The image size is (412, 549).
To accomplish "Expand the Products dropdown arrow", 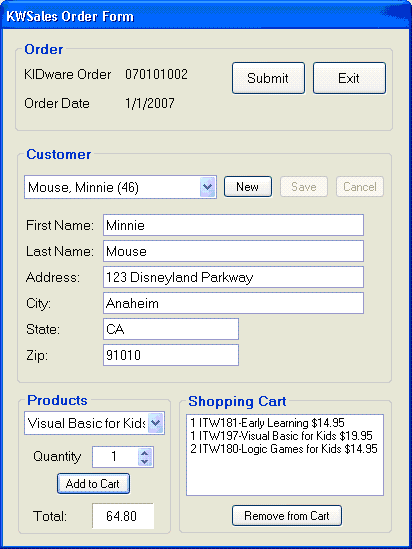I will click(155, 423).
